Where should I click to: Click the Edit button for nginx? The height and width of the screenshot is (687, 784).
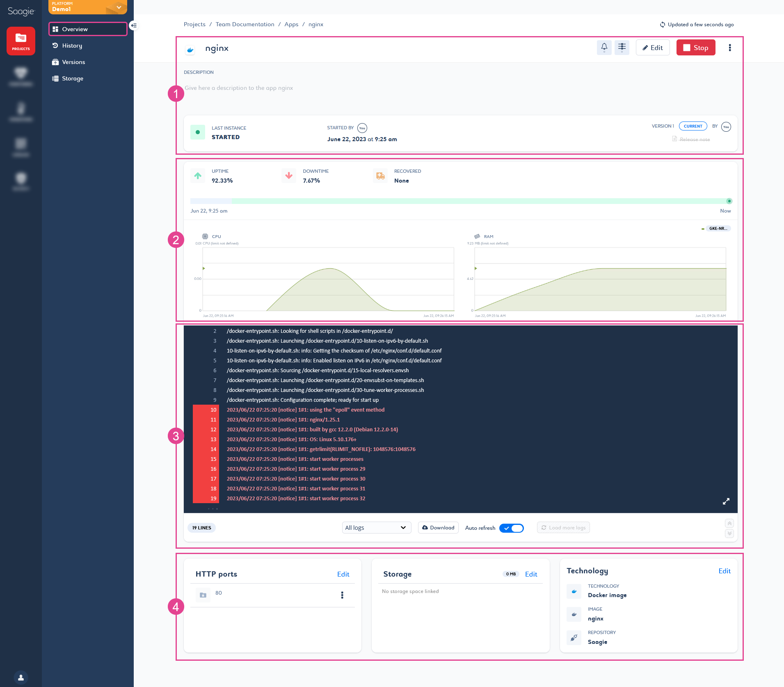coord(653,48)
